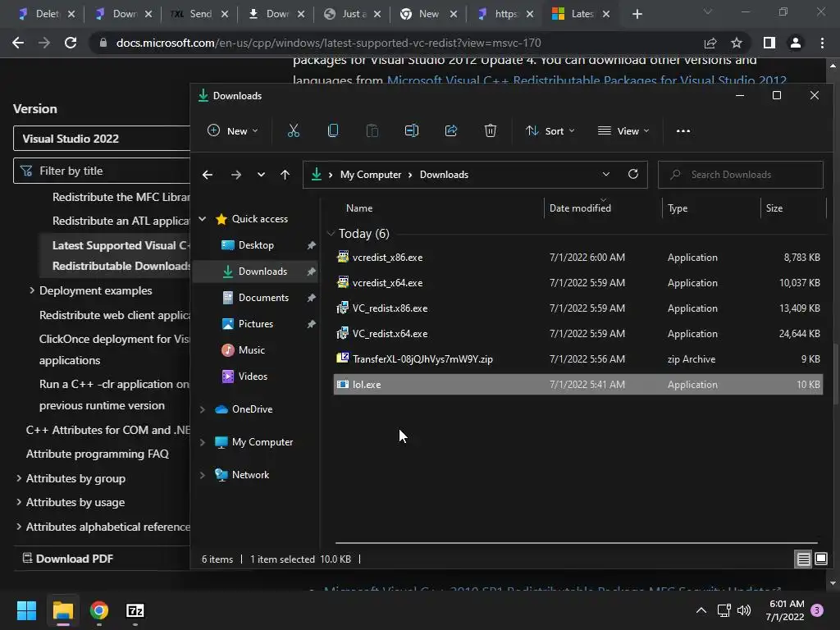Expand Deployment examples in docs sidebar
The image size is (840, 630).
coord(32,290)
